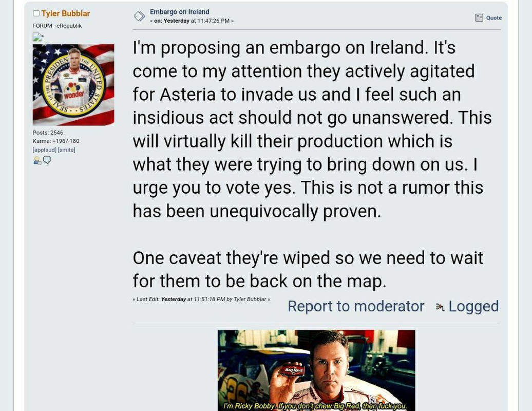Click the Quote icon at top right
The height and width of the screenshot is (411, 532).
479,17
